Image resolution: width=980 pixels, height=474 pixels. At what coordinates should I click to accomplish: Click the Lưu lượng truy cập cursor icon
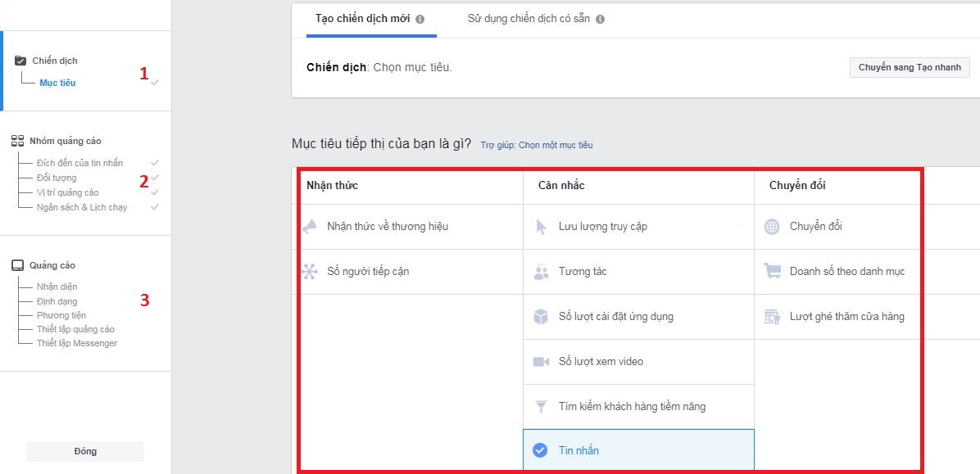[x=541, y=226]
